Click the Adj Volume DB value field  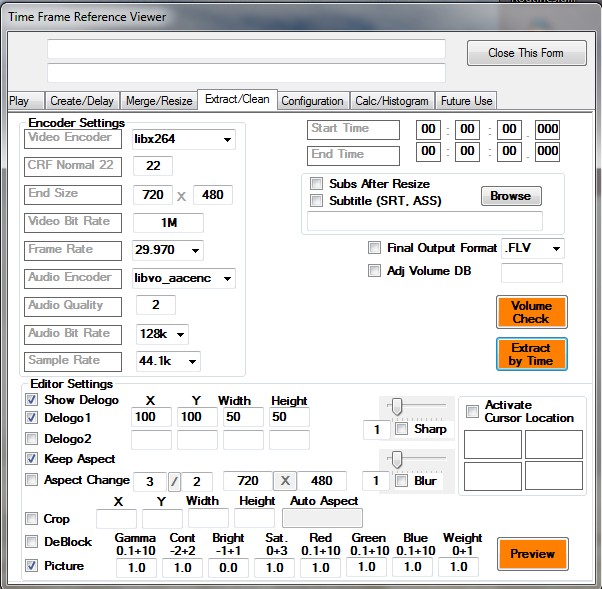point(532,273)
